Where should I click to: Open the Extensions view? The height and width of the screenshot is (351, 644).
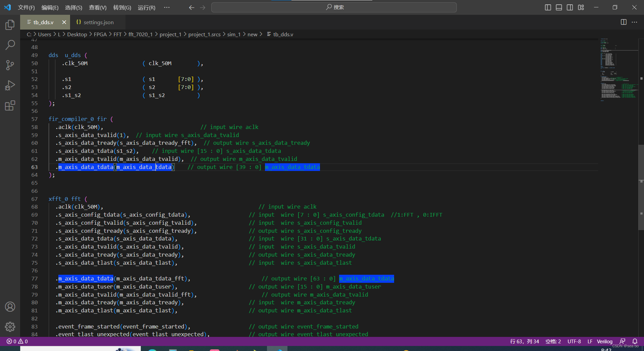coord(10,105)
